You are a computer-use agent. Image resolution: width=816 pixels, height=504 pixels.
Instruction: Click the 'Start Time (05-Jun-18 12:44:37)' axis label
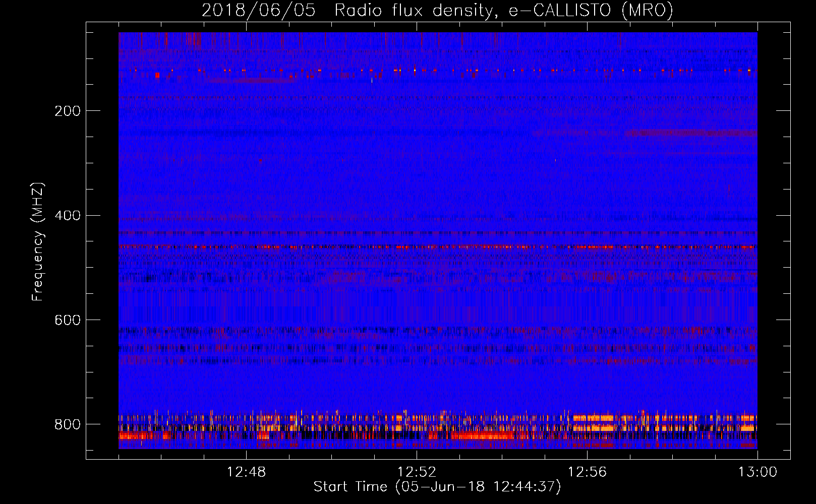coord(437,487)
